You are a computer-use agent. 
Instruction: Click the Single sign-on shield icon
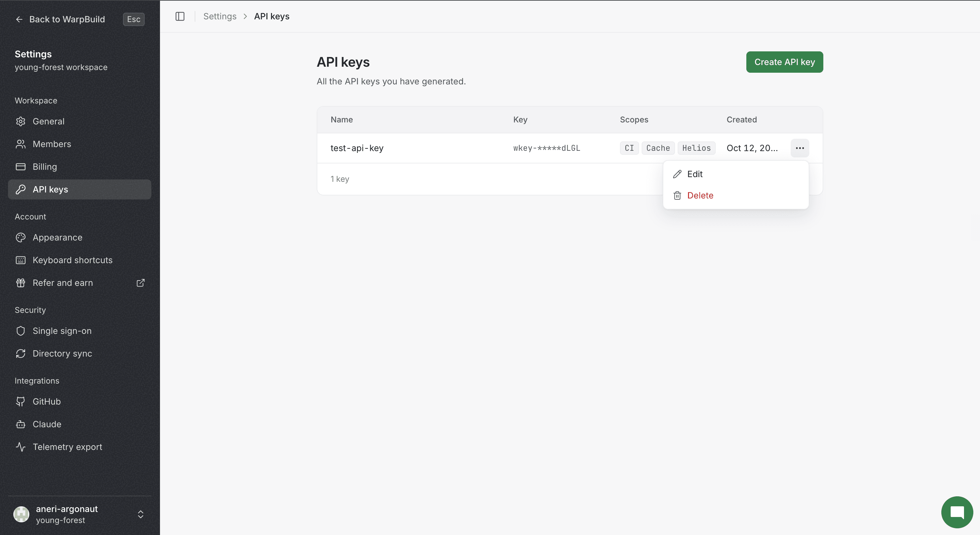tap(21, 331)
